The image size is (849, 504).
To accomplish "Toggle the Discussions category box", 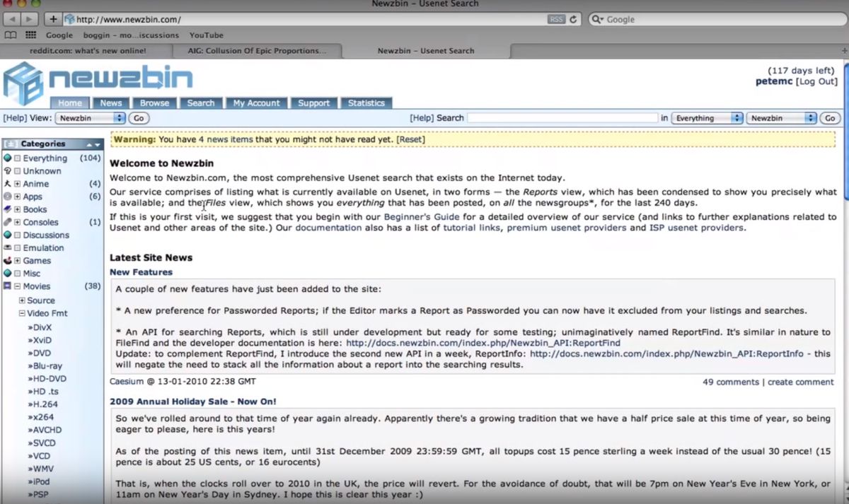I will (18, 235).
